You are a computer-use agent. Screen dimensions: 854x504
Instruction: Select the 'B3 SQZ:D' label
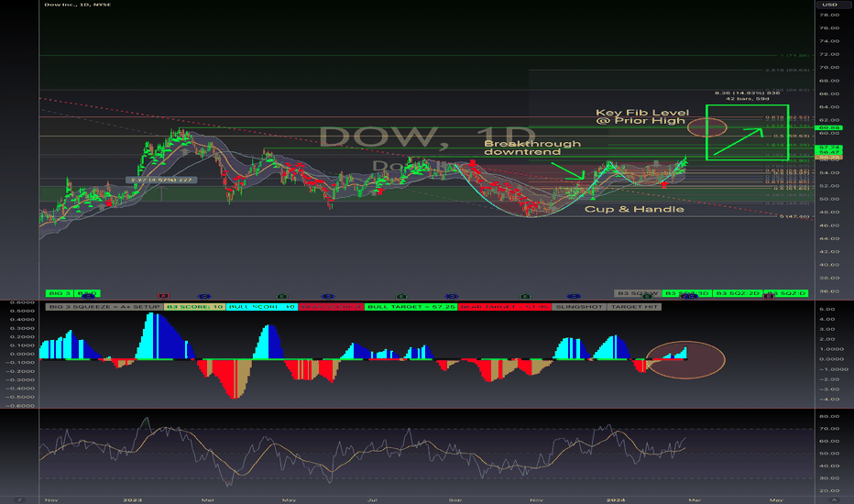[x=785, y=293]
